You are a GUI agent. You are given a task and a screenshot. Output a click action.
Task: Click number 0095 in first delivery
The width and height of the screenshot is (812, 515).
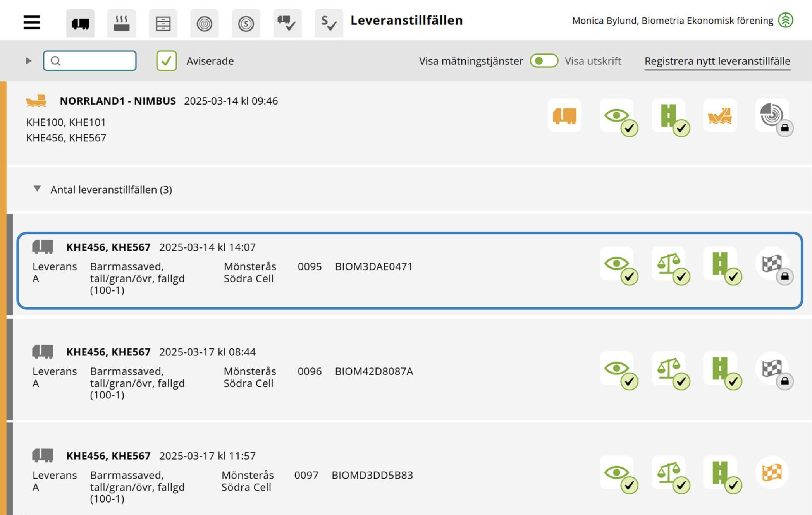tap(310, 266)
